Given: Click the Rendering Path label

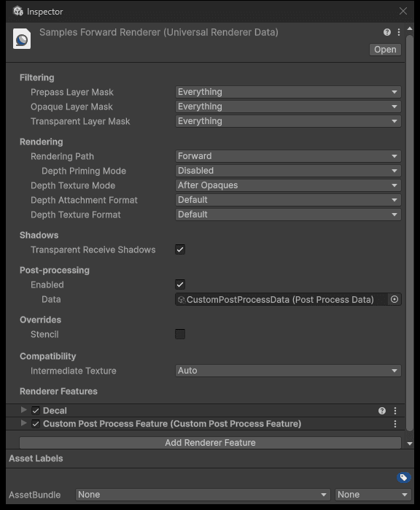Looking at the screenshot, I should click(x=62, y=156).
